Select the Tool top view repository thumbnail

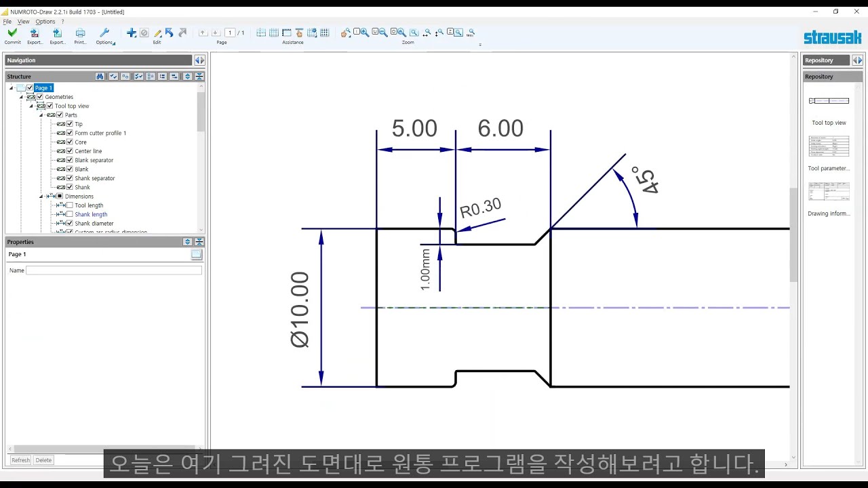coord(829,101)
